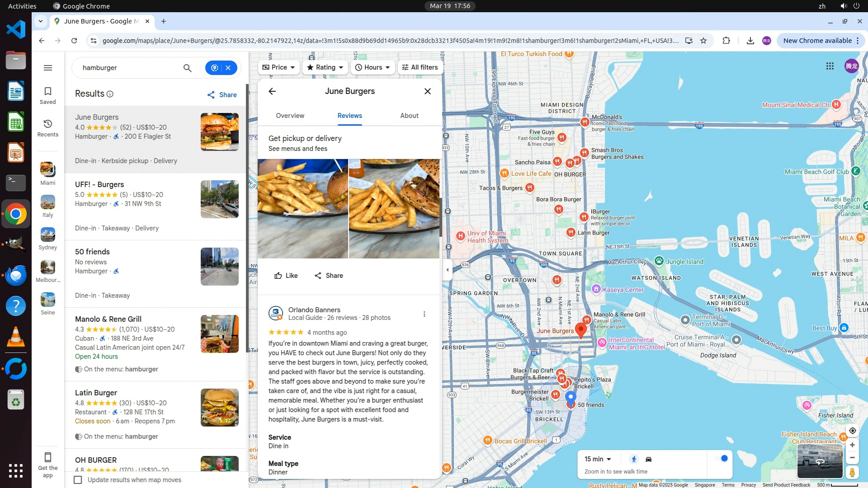868x488 pixels.
Task: Go back using June Burgers panel arrow
Action: pos(272,91)
